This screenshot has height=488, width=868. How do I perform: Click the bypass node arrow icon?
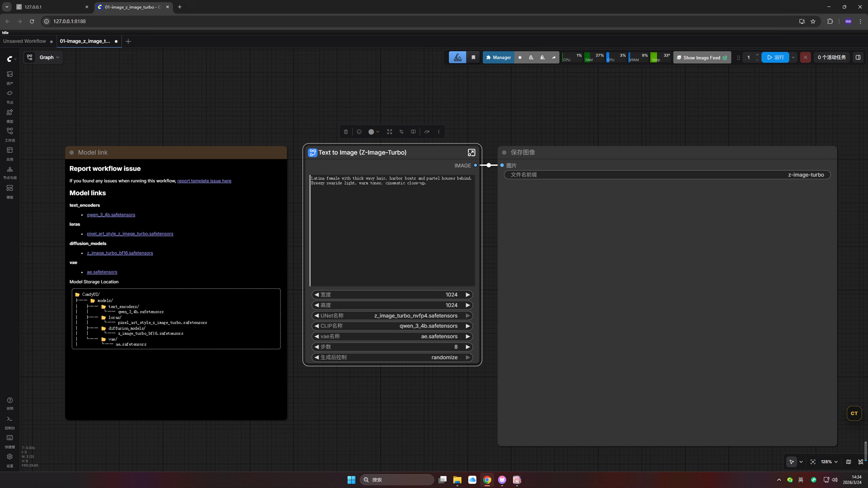pos(427,132)
